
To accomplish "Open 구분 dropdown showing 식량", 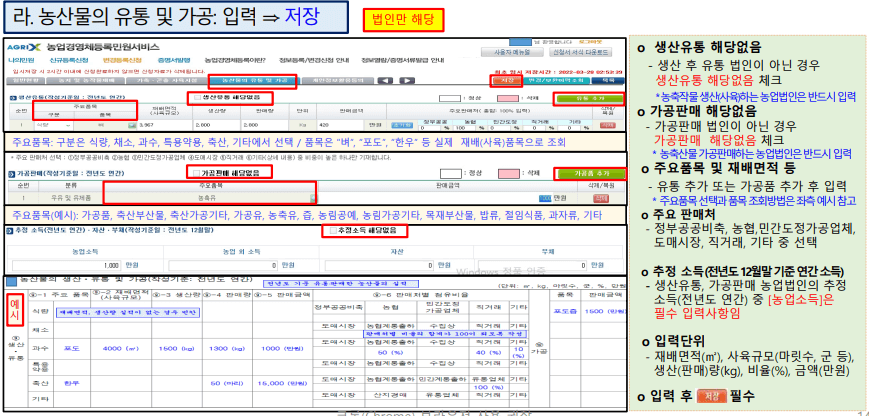I will click(53, 125).
